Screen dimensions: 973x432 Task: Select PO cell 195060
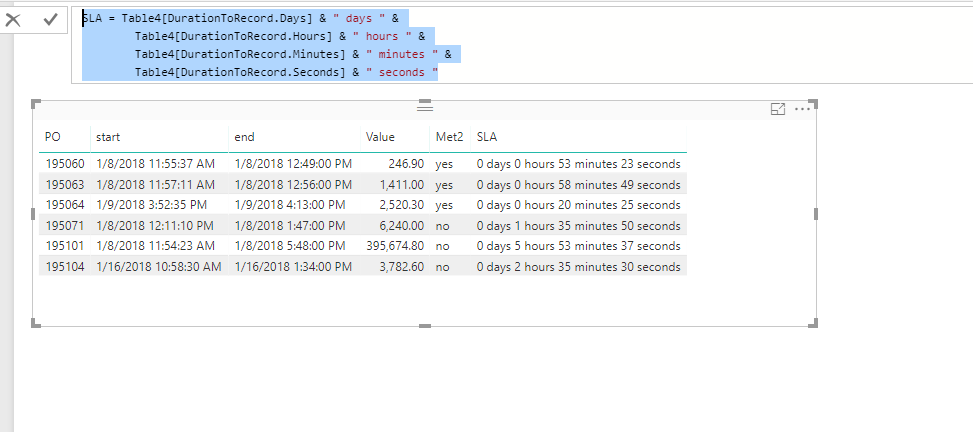64,164
